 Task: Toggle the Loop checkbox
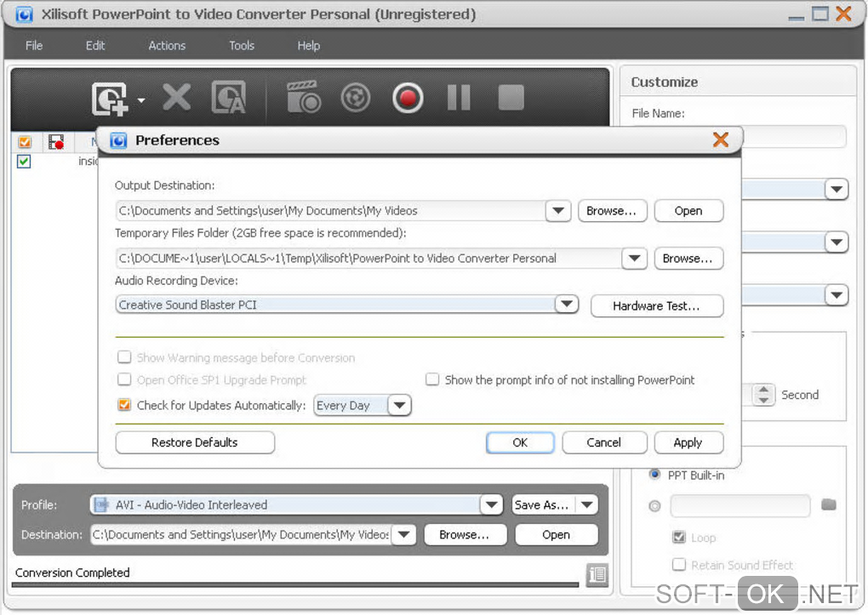679,537
